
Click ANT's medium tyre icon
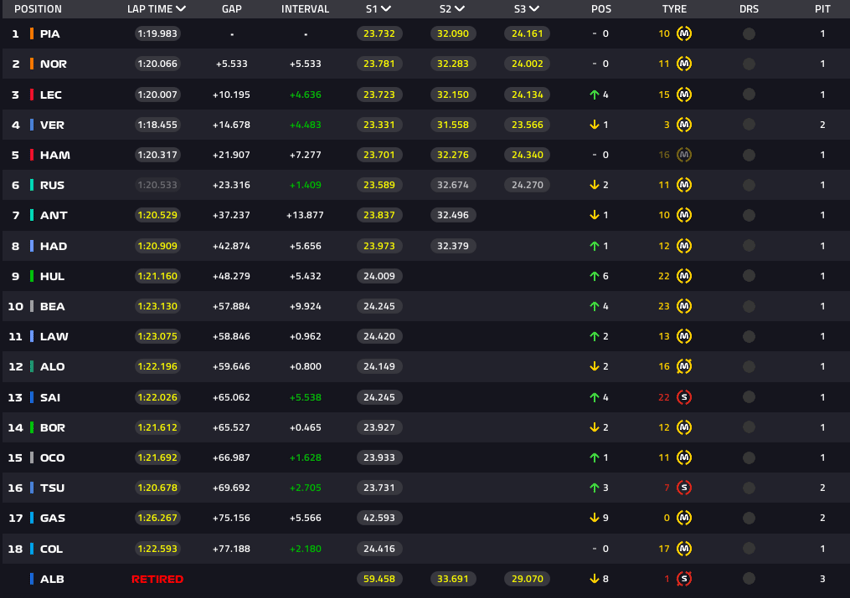684,215
